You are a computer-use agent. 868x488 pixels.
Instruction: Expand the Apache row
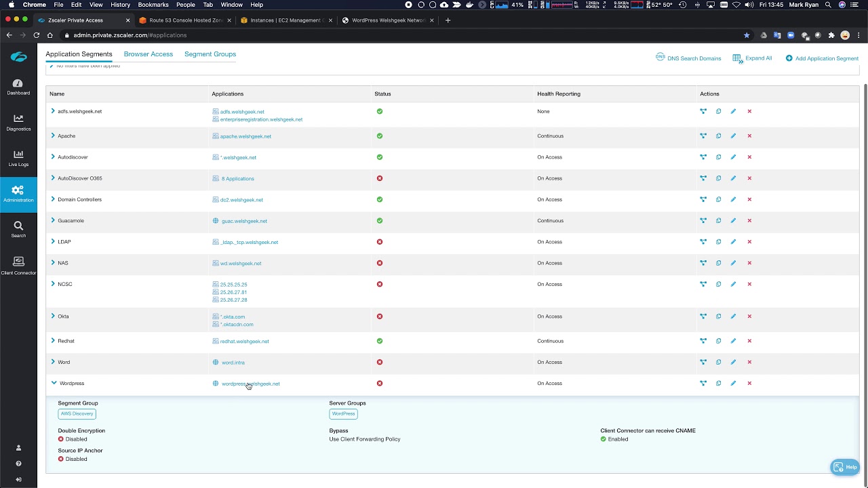(x=53, y=136)
